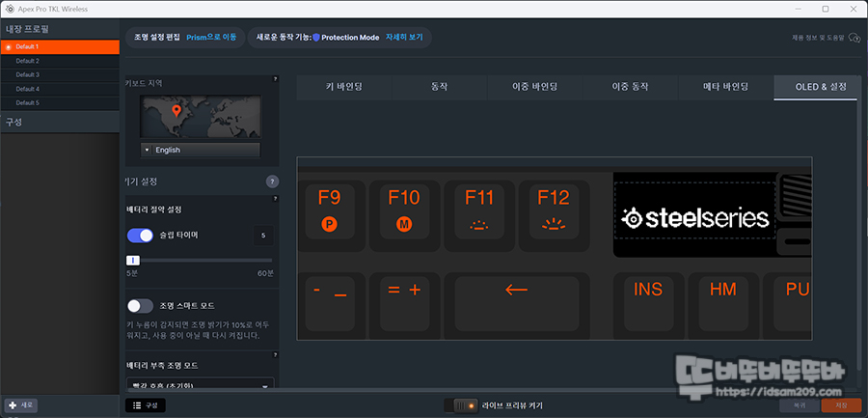Click the sleep timer value field

point(263,236)
